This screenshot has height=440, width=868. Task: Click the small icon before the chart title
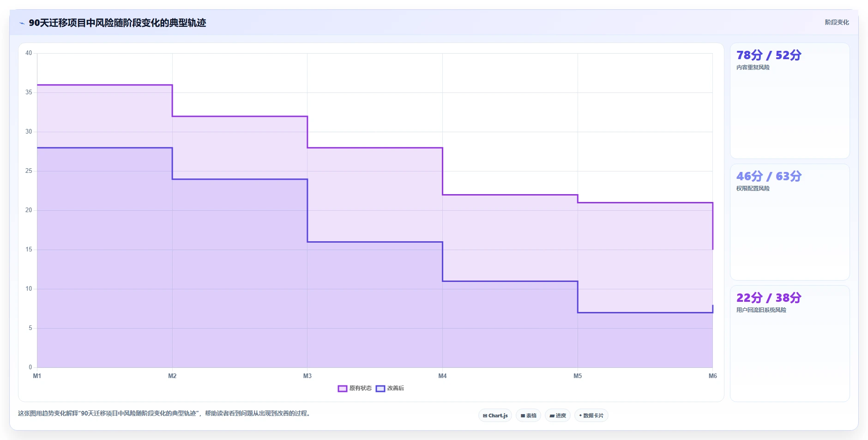click(x=22, y=23)
